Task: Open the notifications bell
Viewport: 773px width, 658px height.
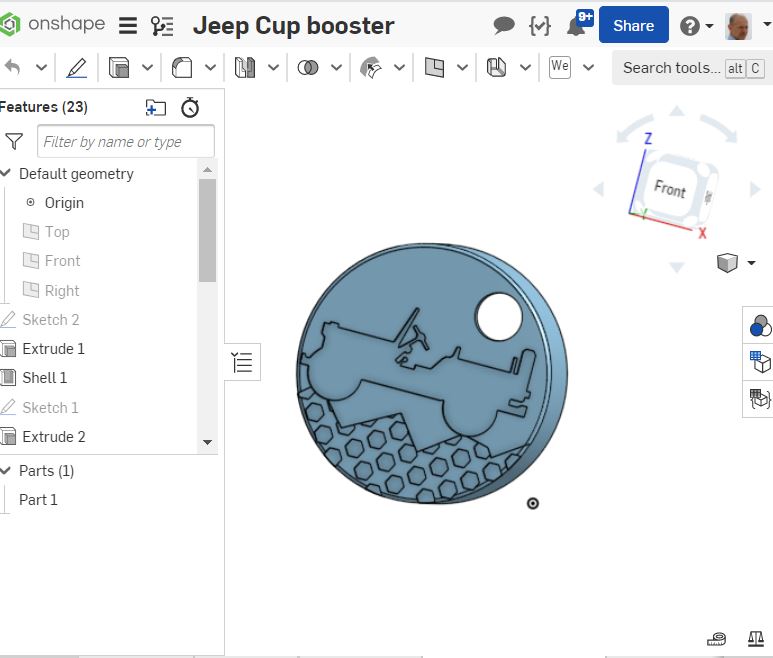Action: [x=576, y=26]
